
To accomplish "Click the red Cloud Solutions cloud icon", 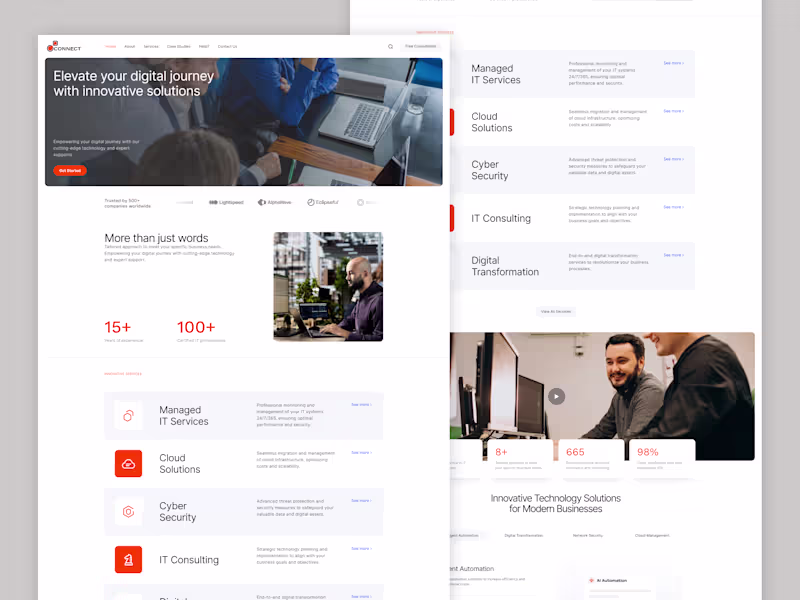I will point(129,464).
